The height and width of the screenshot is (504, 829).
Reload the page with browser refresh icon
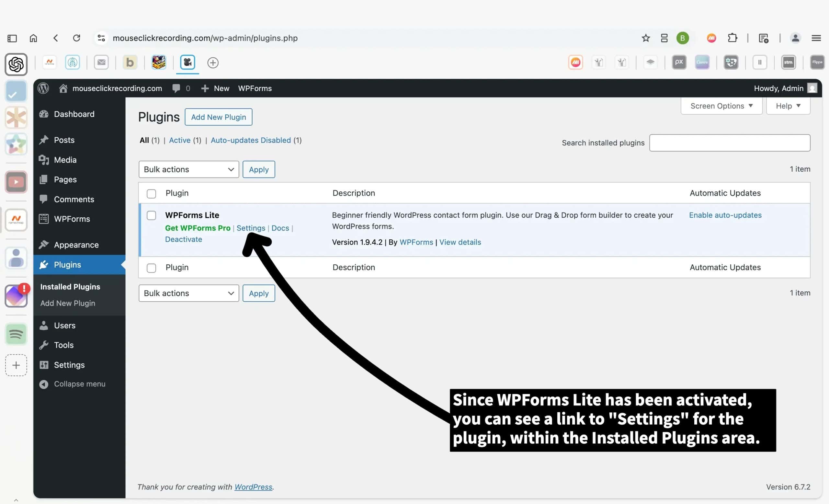point(77,38)
